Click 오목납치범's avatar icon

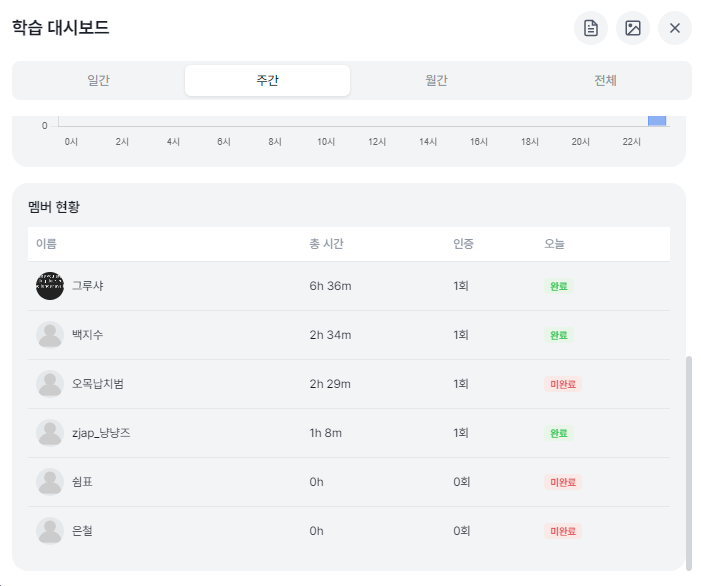click(x=50, y=384)
